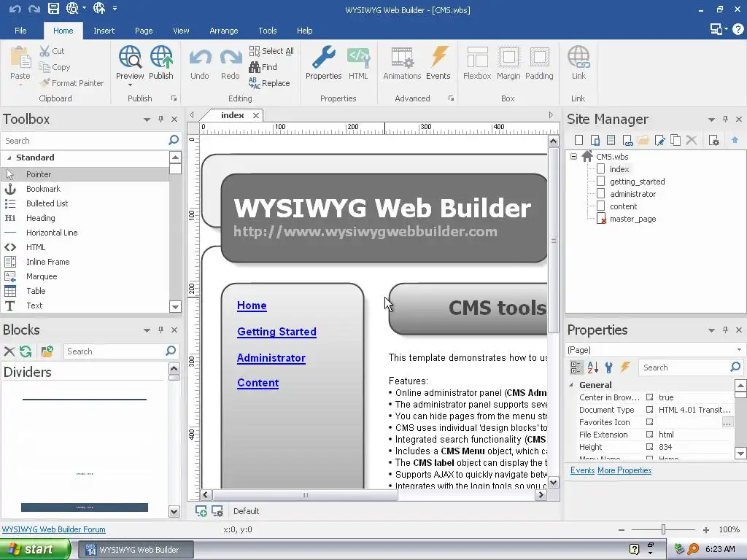Switch to the Insert ribbon tab
Screen dimensions: 747x560
tap(104, 31)
